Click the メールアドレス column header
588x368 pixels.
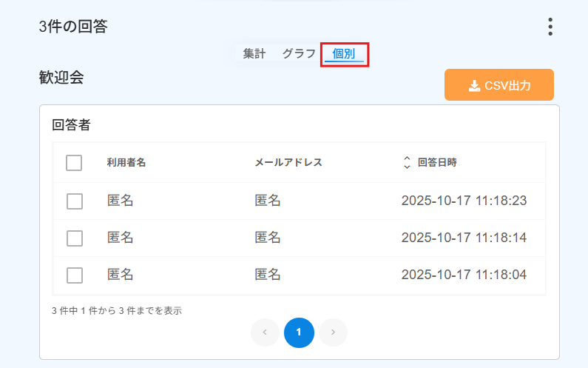point(288,163)
